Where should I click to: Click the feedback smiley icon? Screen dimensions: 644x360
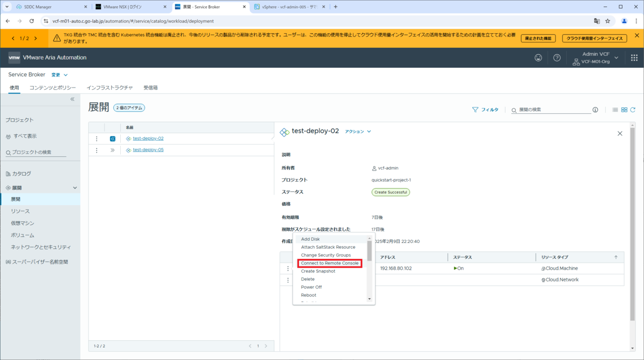point(538,57)
